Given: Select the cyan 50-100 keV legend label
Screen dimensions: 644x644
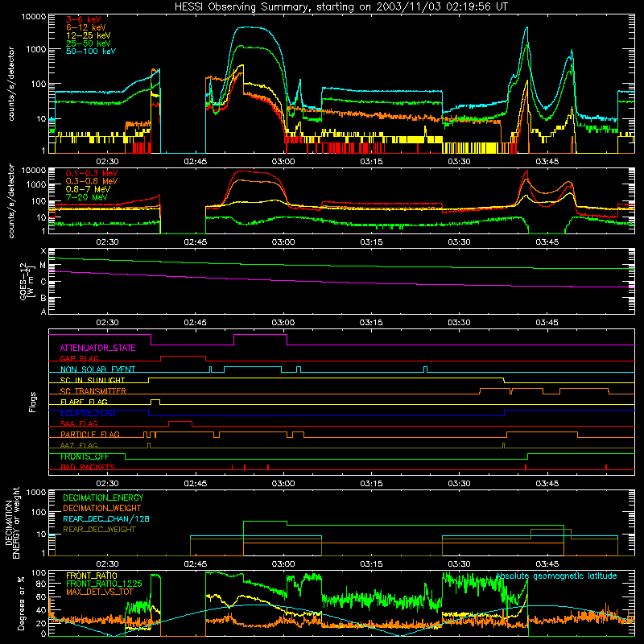Looking at the screenshot, I should pos(91,52).
